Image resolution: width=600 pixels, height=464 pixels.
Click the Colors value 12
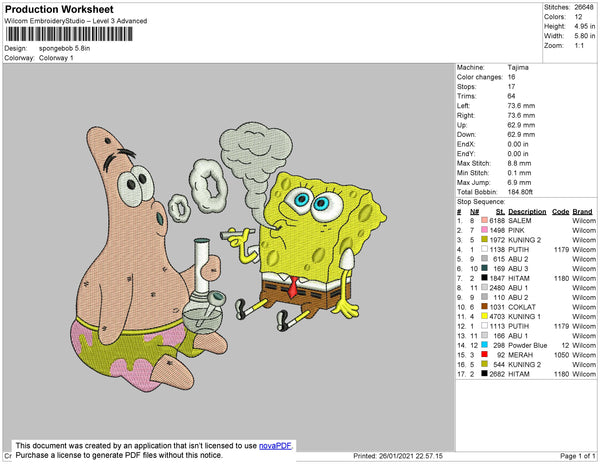click(x=578, y=17)
